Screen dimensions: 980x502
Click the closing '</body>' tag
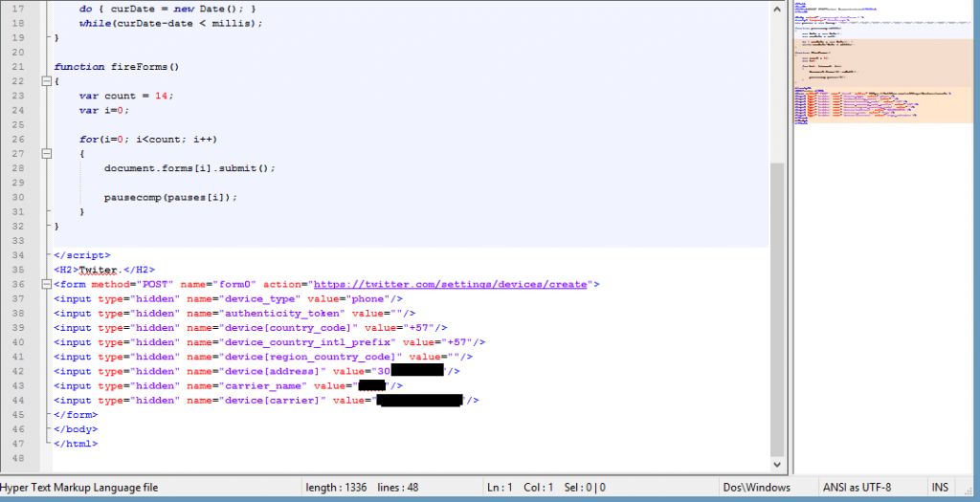point(76,429)
